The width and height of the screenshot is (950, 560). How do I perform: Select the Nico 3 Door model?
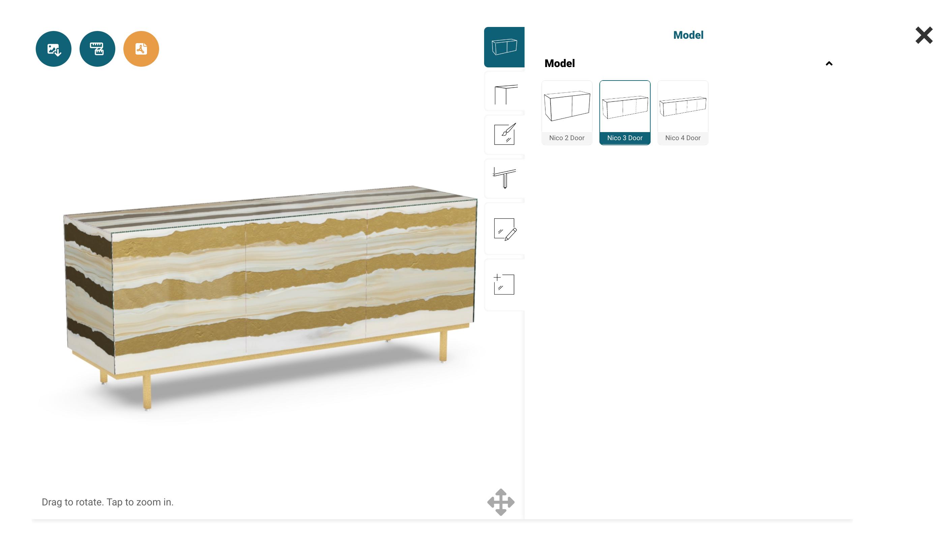point(625,113)
